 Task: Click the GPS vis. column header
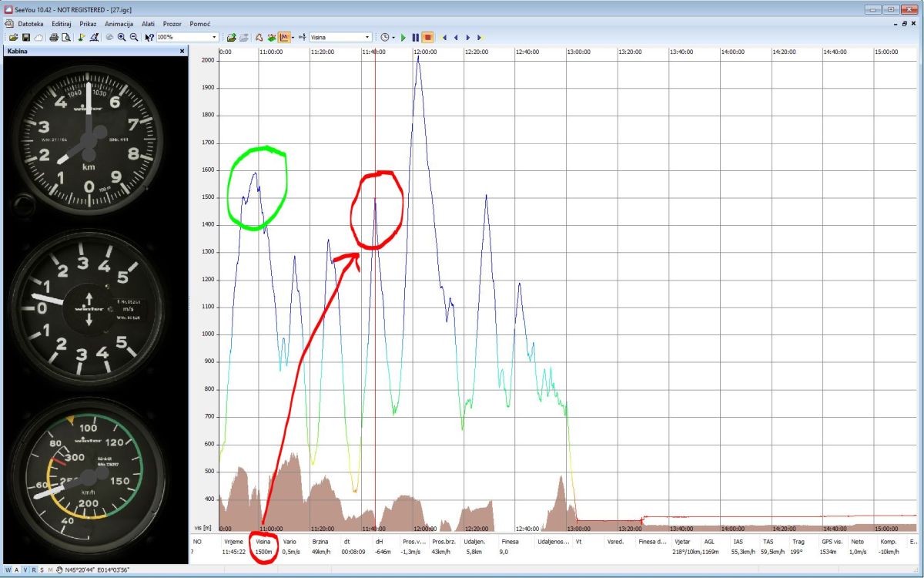832,542
